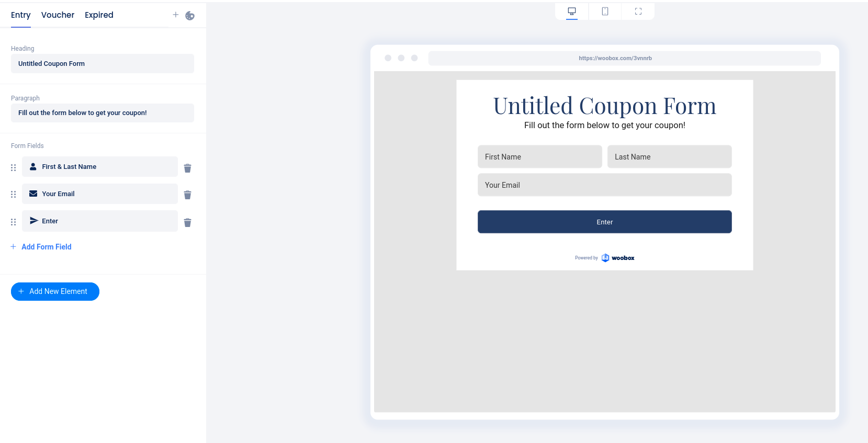Click the person icon on name field

tap(33, 166)
